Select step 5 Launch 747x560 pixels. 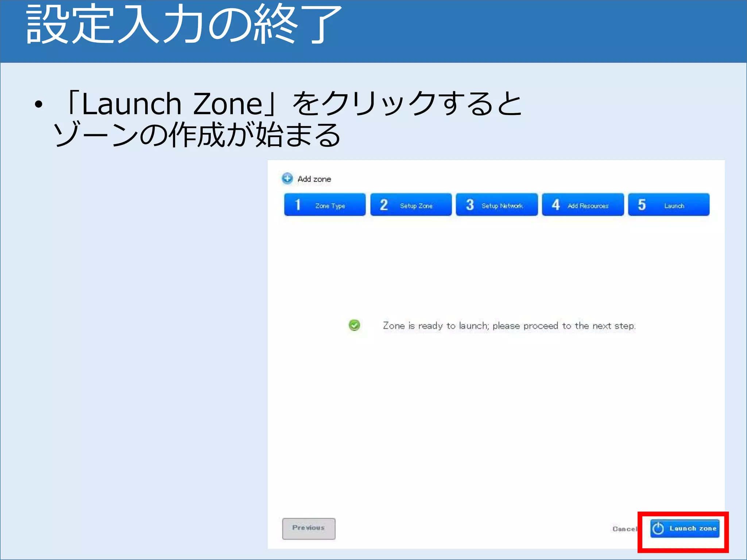[x=669, y=205]
